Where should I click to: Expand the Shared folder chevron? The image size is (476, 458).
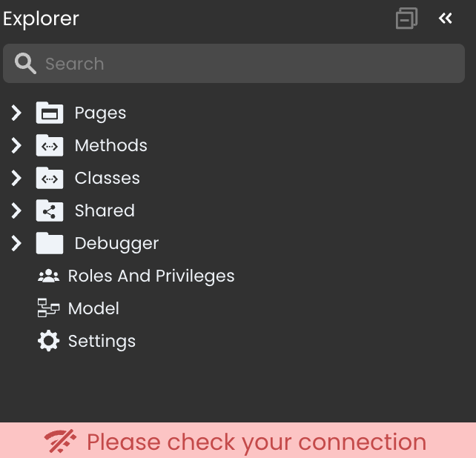pyautogui.click(x=16, y=210)
